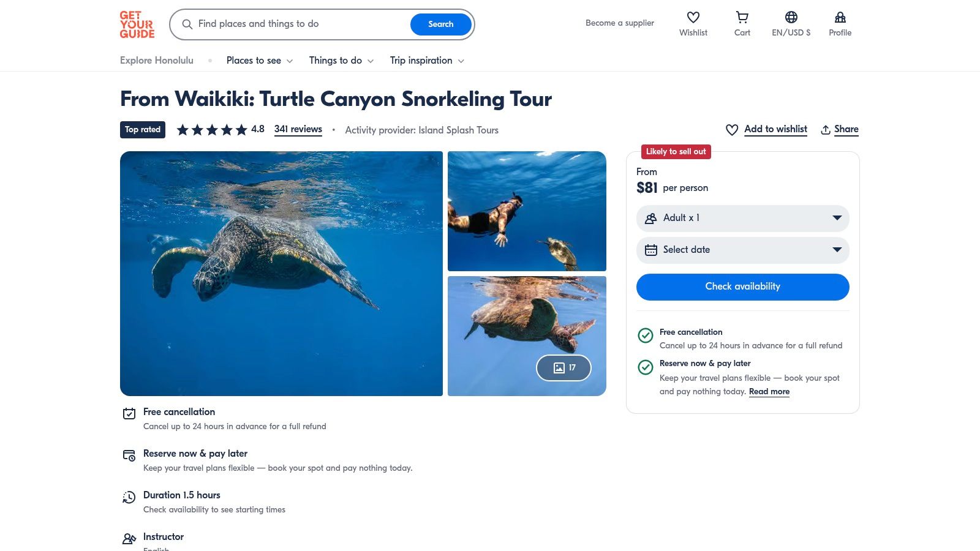980x551 pixels.
Task: Click the Check availability button
Action: tap(742, 287)
